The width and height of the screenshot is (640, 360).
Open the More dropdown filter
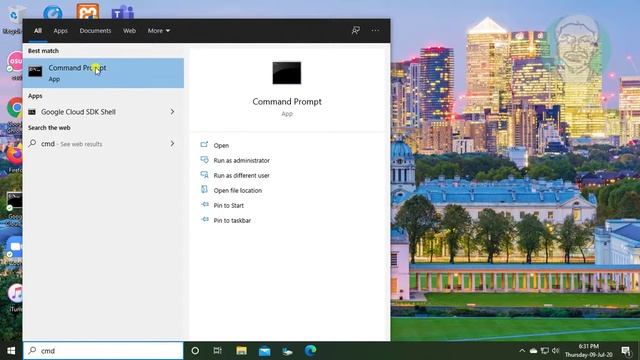click(159, 31)
